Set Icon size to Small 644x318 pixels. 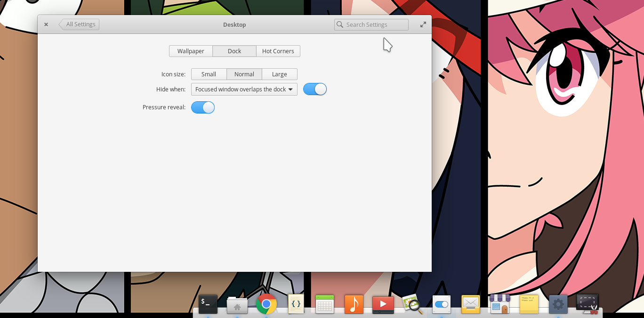click(209, 74)
